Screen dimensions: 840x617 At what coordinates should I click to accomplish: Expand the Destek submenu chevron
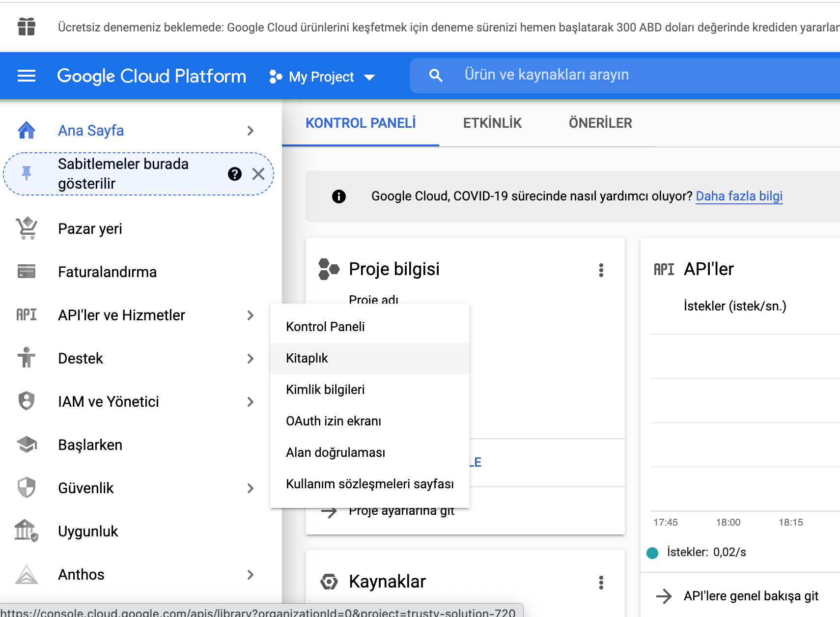pyautogui.click(x=251, y=359)
